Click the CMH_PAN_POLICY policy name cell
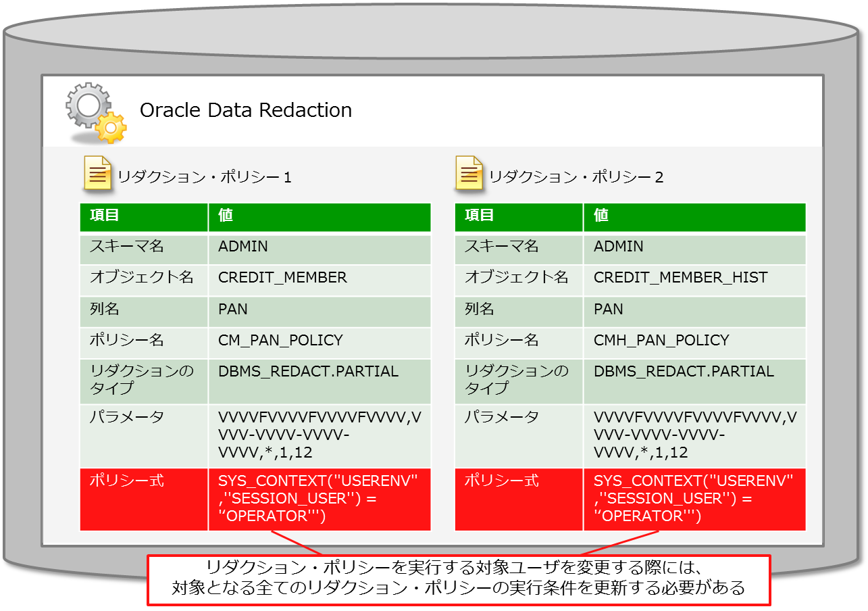 tap(695, 343)
